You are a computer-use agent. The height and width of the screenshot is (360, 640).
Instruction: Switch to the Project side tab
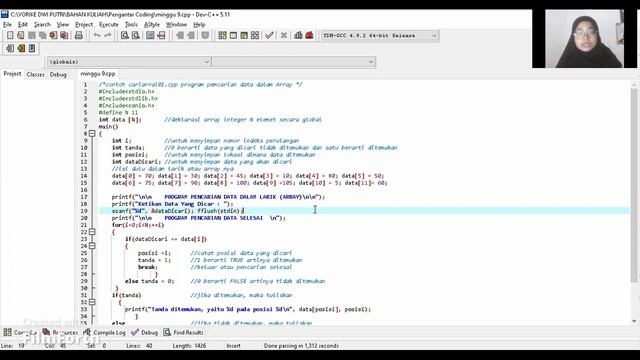pyautogui.click(x=12, y=74)
